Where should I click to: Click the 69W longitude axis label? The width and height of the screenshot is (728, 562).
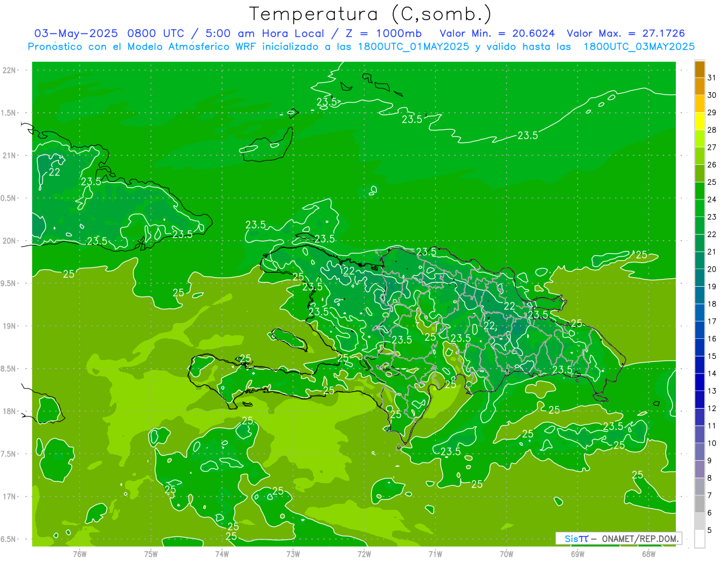point(578,554)
